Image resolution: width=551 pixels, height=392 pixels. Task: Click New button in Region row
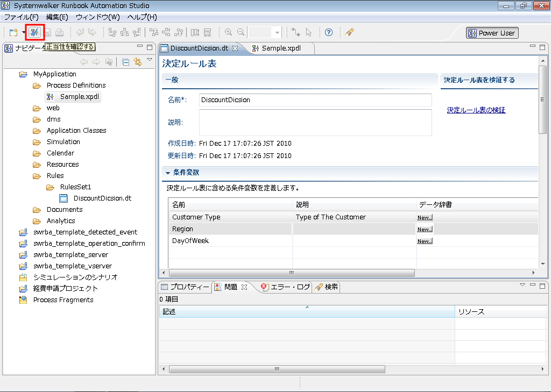pyautogui.click(x=425, y=230)
